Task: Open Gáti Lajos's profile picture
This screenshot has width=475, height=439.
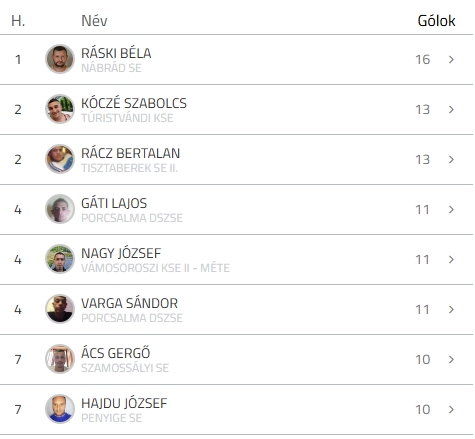Action: (60, 209)
